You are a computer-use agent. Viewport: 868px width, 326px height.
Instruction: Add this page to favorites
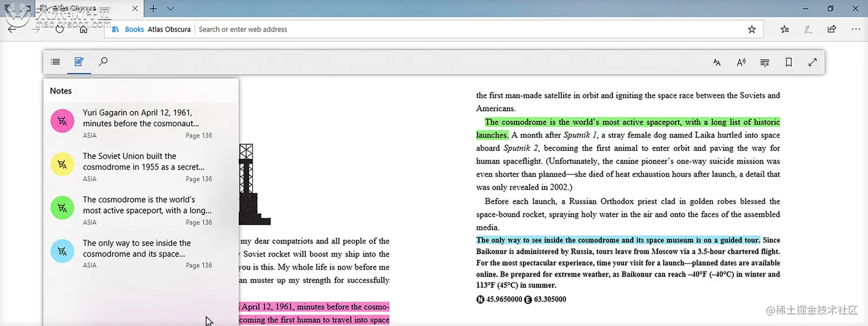coord(751,29)
